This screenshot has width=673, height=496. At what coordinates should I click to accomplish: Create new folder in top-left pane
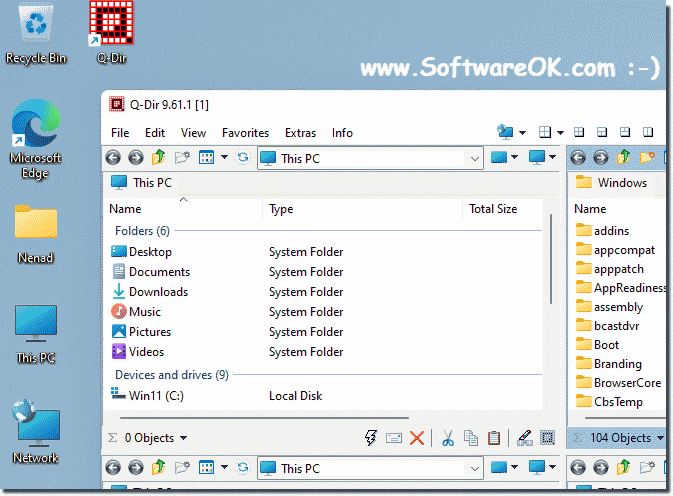click(182, 157)
